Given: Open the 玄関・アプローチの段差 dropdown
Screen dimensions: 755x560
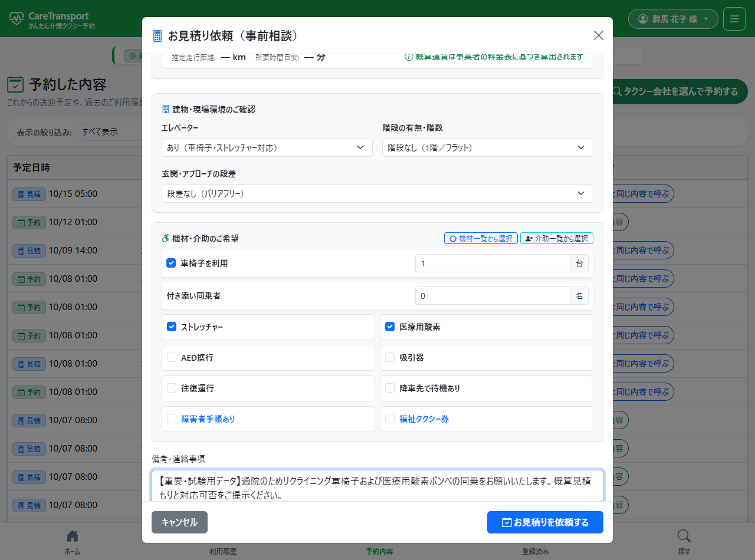Looking at the screenshot, I should pyautogui.click(x=377, y=193).
